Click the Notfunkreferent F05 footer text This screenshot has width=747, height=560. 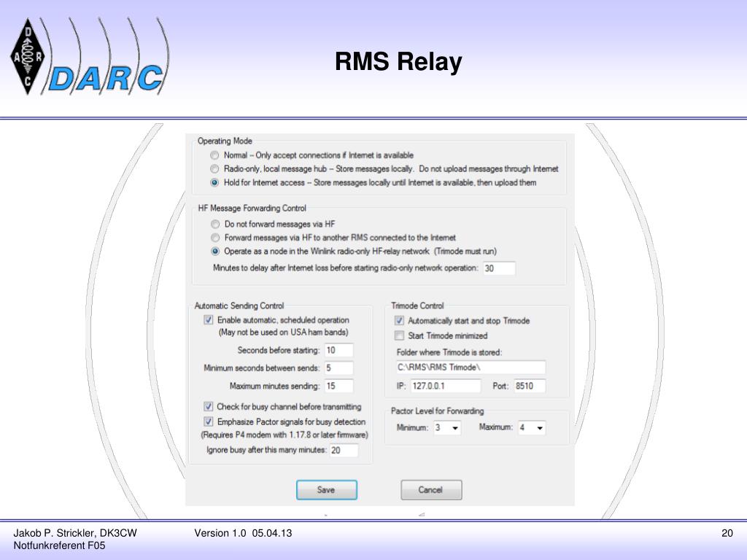coord(59,545)
